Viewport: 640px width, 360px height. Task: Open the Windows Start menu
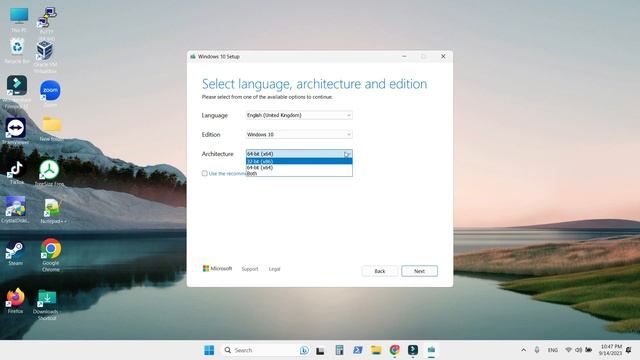tap(209, 350)
